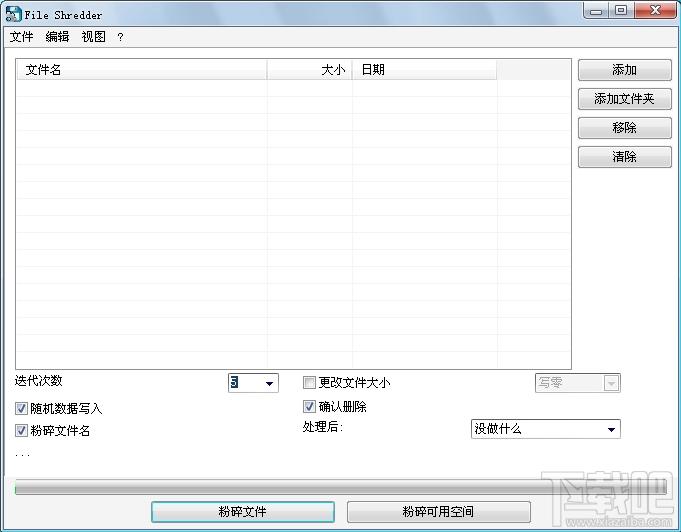Open the 处理后 dropdown showing 没做什么
Viewport: 681px width, 532px height.
tap(545, 429)
